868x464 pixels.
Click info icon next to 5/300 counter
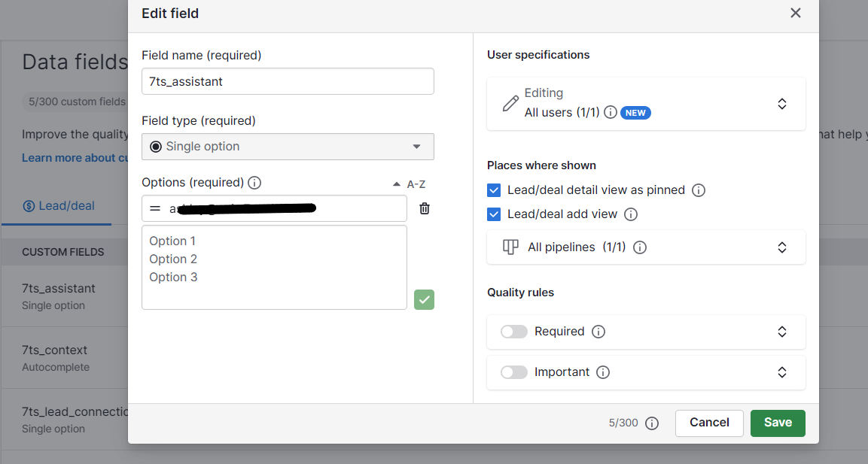[x=652, y=423]
